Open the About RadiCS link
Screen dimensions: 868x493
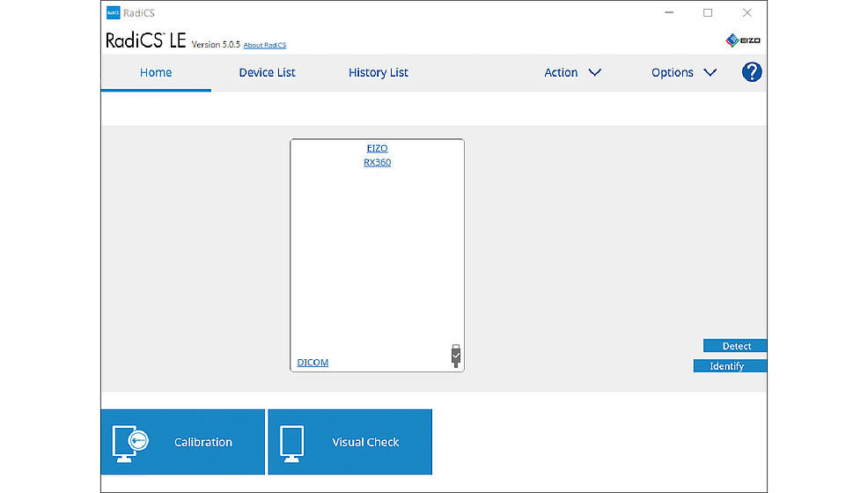(264, 45)
